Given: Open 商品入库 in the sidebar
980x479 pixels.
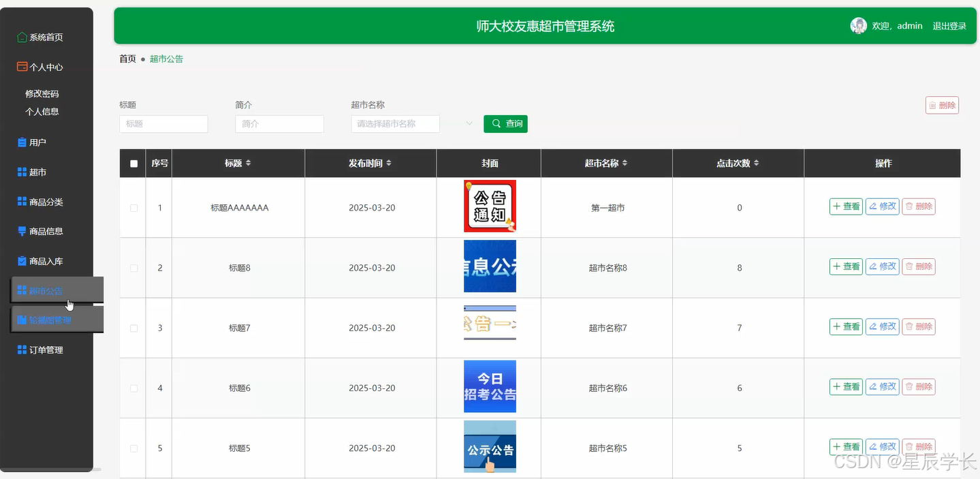Looking at the screenshot, I should pyautogui.click(x=46, y=261).
